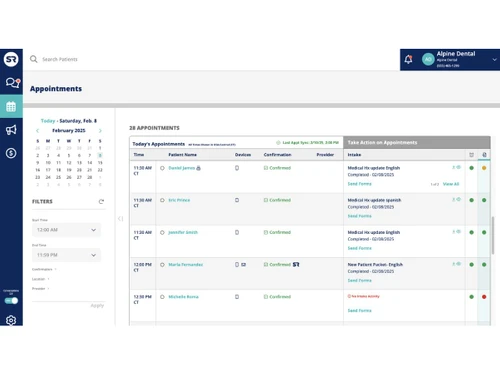
Task: Select February 25 in the calendar
Action: [x=58, y=177]
